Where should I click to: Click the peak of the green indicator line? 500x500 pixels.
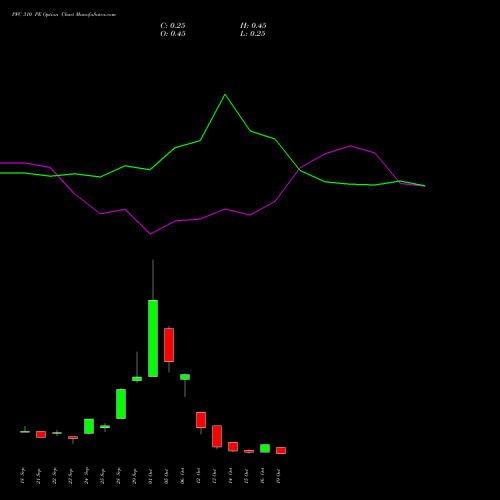[x=225, y=95]
